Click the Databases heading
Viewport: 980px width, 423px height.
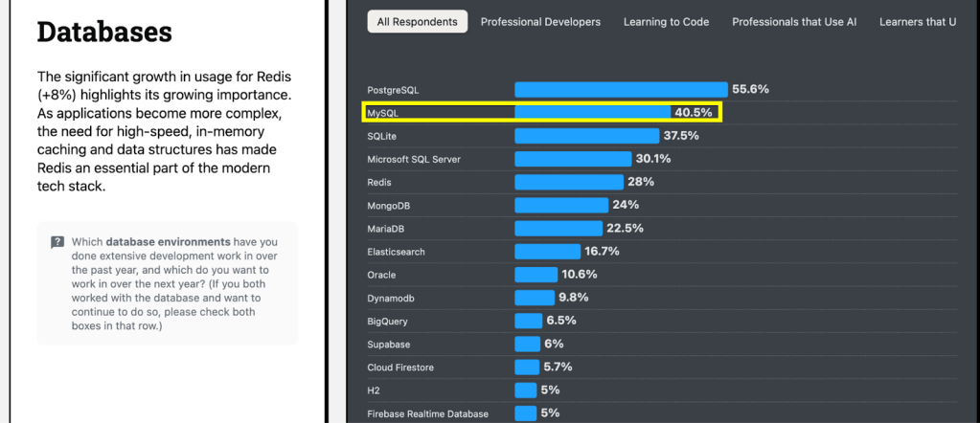tap(104, 32)
